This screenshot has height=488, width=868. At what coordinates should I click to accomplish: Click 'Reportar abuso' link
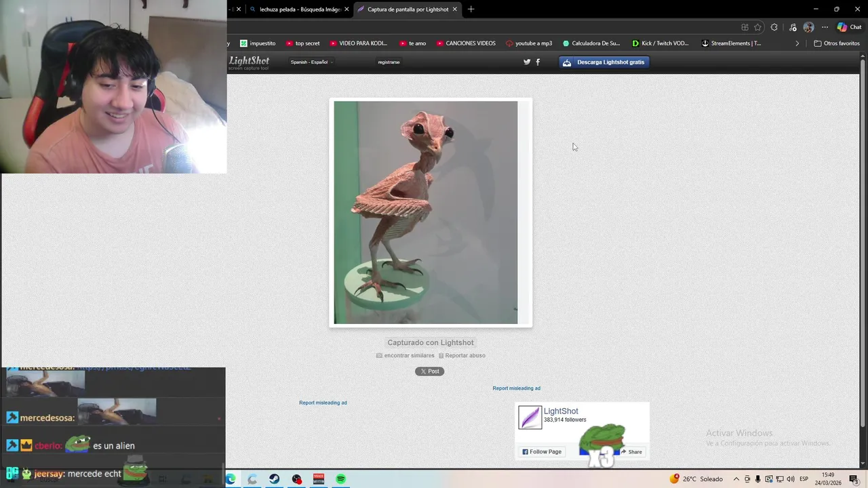pos(462,355)
